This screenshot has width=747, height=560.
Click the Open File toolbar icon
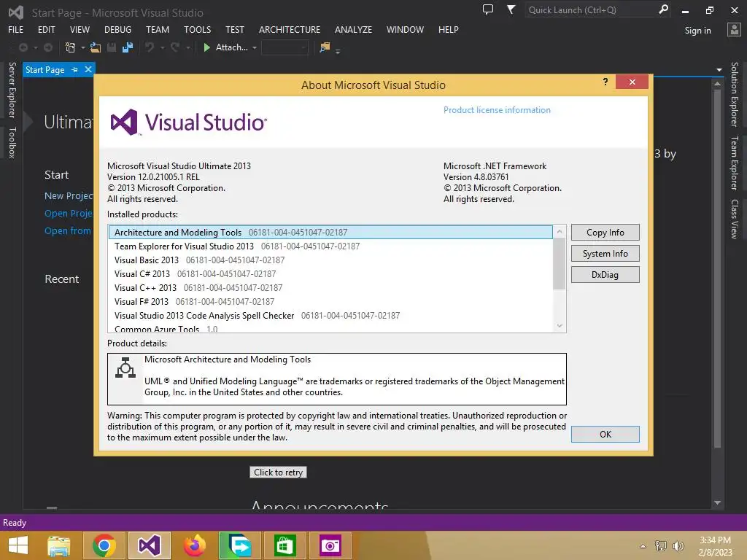tap(96, 47)
